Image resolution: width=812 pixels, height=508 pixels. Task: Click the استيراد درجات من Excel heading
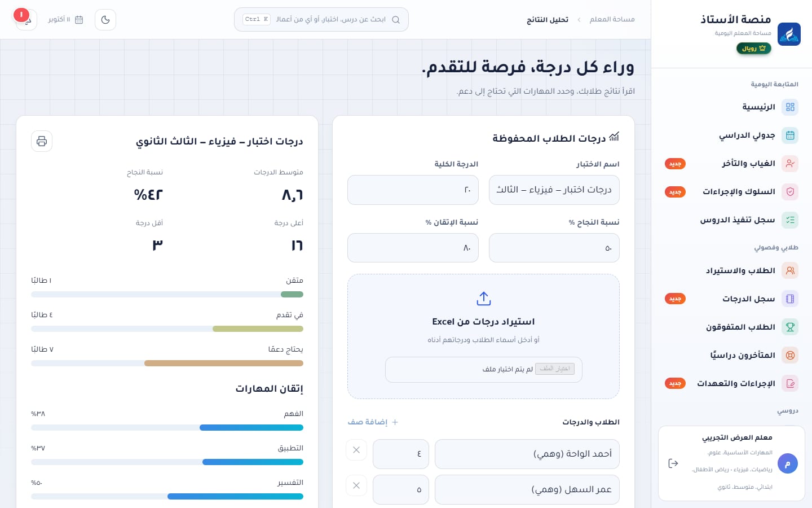pyautogui.click(x=484, y=322)
